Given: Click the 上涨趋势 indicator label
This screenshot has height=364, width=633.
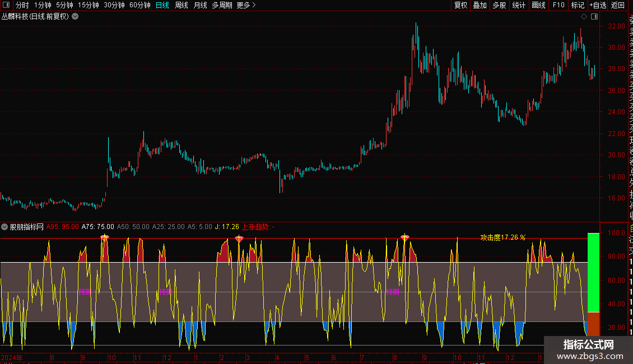Looking at the screenshot, I should click(x=258, y=227).
